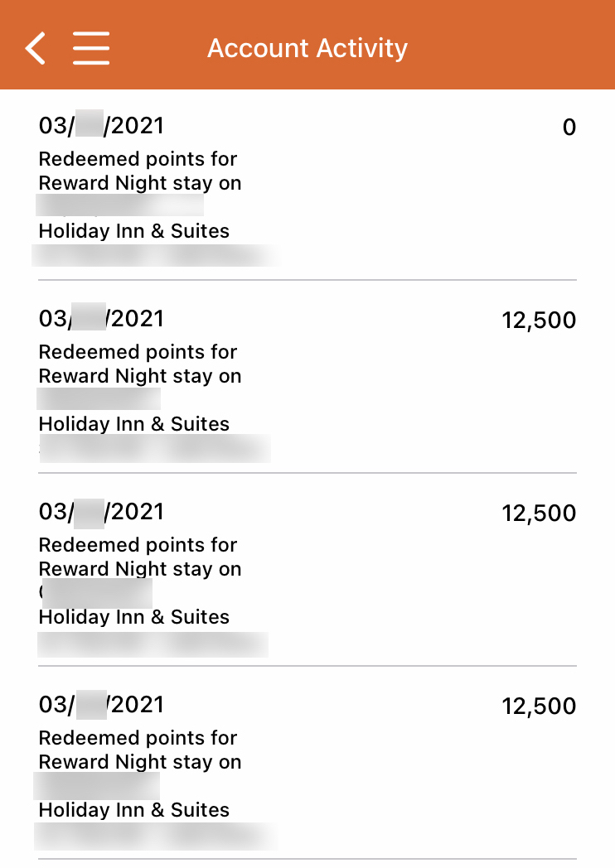615x868 pixels.
Task: Click blurred hotel location under first entry
Action: pyautogui.click(x=156, y=255)
